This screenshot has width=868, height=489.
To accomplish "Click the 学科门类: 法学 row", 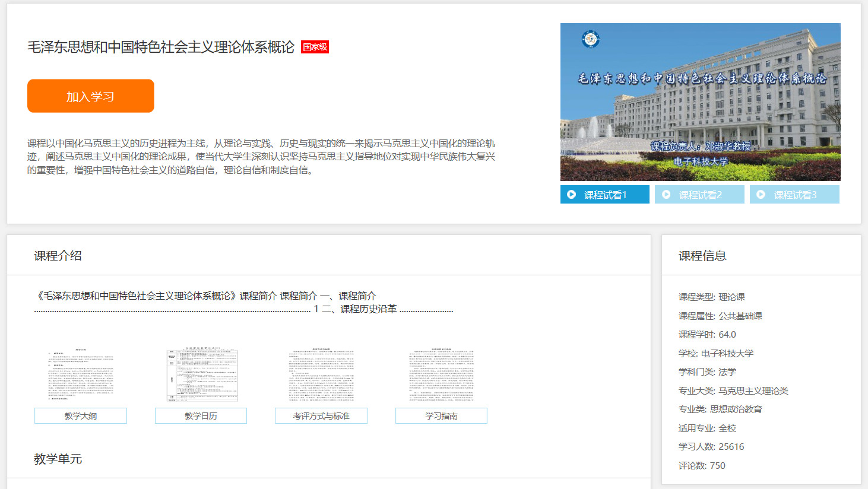I will click(x=707, y=371).
